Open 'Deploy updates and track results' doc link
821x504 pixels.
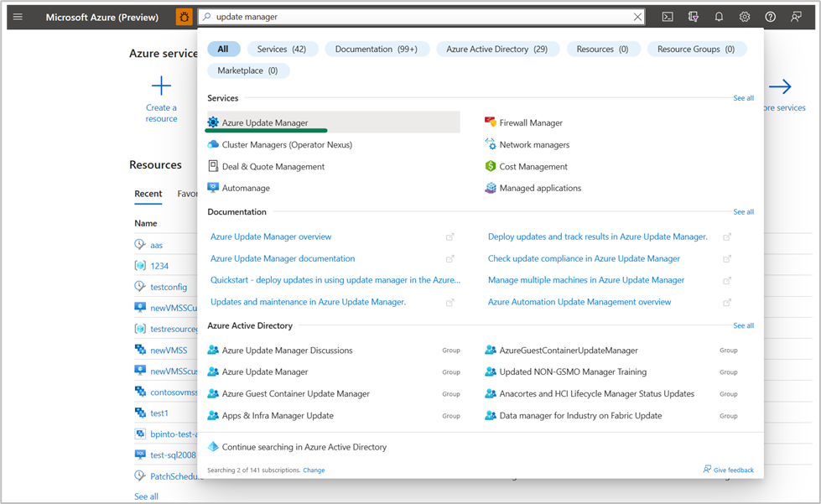(597, 236)
